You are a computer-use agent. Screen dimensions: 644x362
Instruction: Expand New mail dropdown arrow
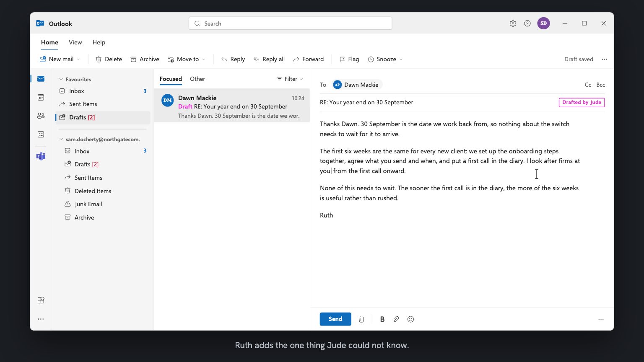point(78,59)
